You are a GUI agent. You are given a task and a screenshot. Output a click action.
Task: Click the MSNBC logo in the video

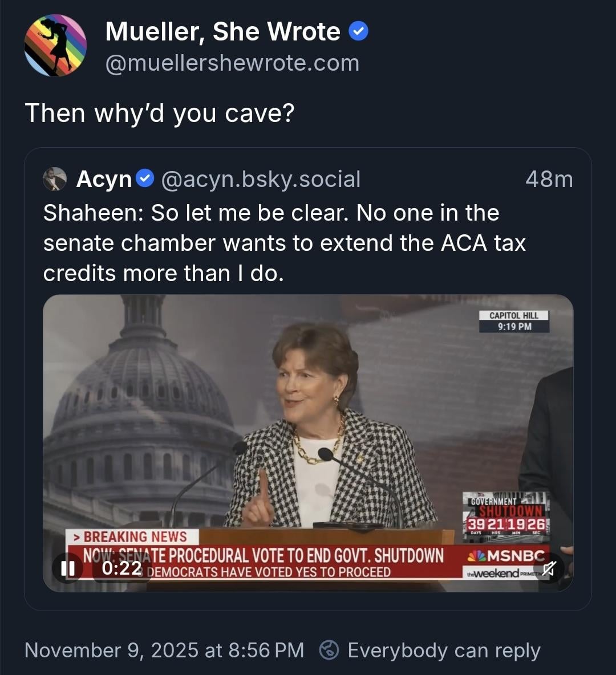tap(505, 556)
